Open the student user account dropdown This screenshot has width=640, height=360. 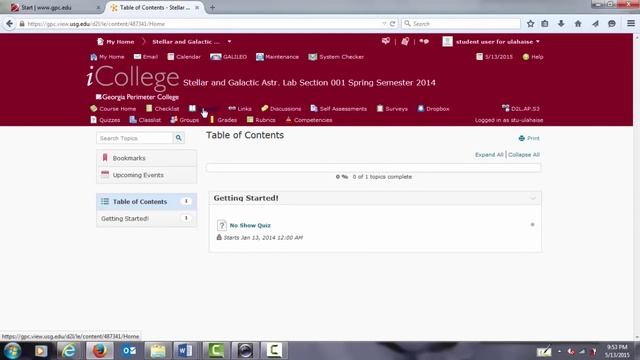click(x=491, y=42)
